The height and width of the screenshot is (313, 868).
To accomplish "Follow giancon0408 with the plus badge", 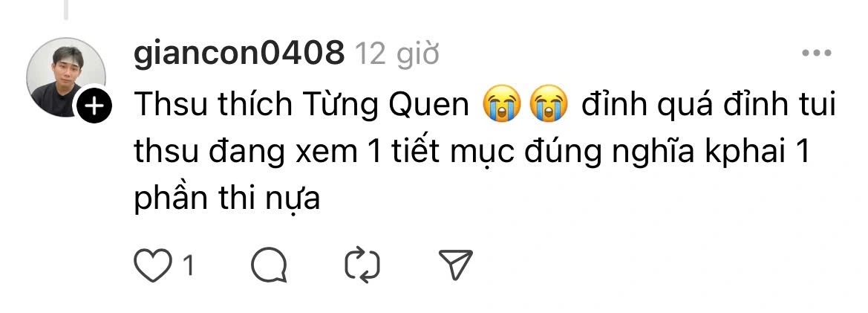I will [93, 106].
